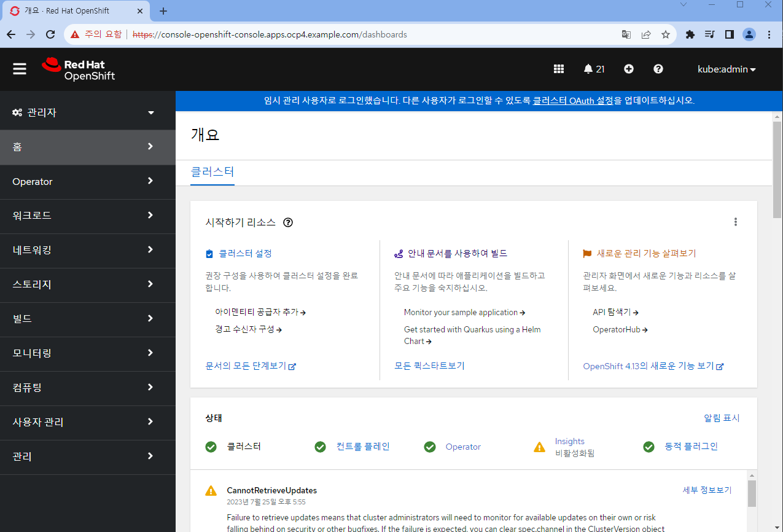
Task: Click the share page icon in address bar
Action: pyautogui.click(x=646, y=34)
